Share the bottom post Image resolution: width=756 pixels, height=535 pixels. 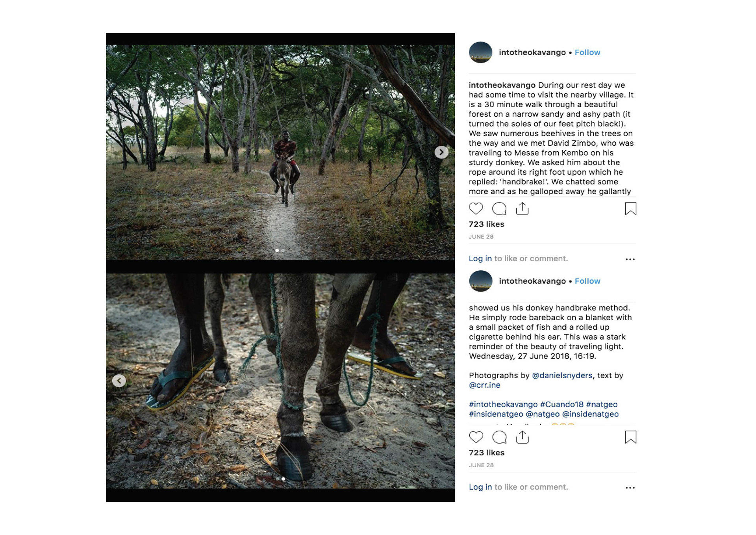pyautogui.click(x=522, y=437)
